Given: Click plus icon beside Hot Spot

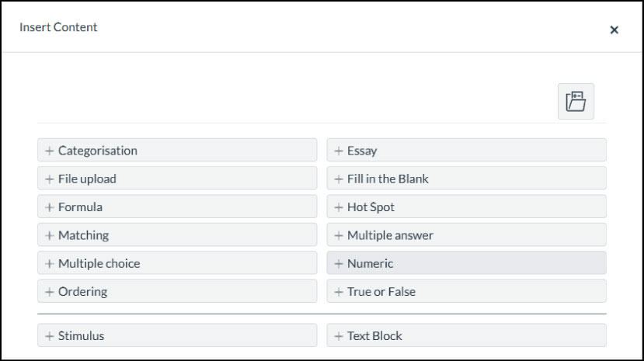Looking at the screenshot, I should click(339, 207).
